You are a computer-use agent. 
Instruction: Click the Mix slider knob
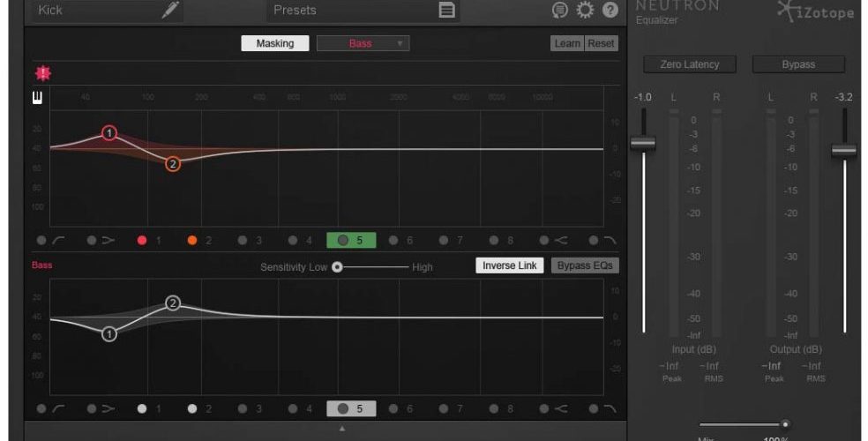pos(785,424)
